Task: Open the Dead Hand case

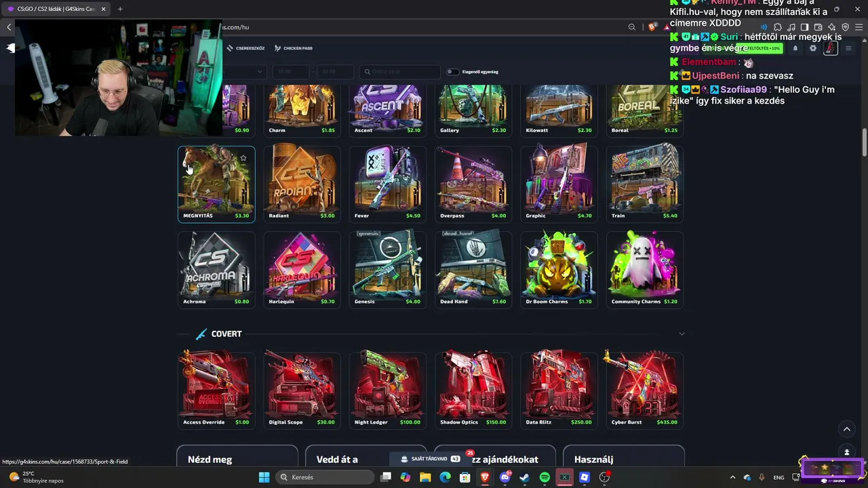Action: tap(473, 270)
